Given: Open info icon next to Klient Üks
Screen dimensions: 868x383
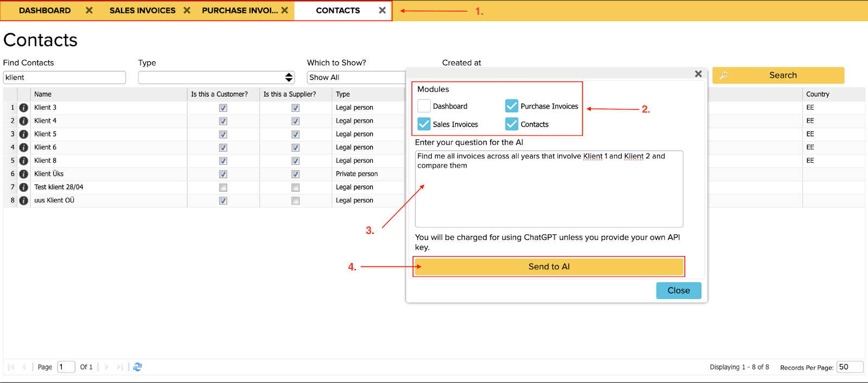Looking at the screenshot, I should [23, 174].
